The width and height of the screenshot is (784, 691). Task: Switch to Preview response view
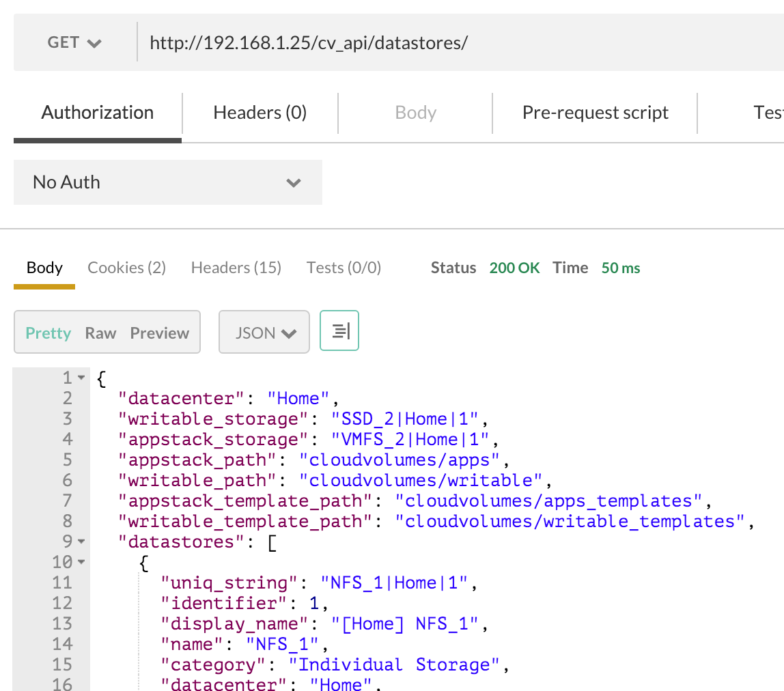tap(159, 333)
